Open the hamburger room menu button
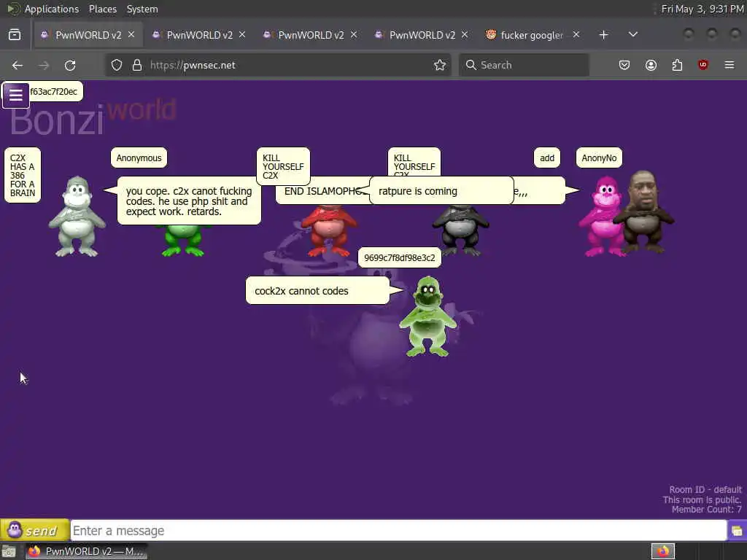 pos(16,96)
